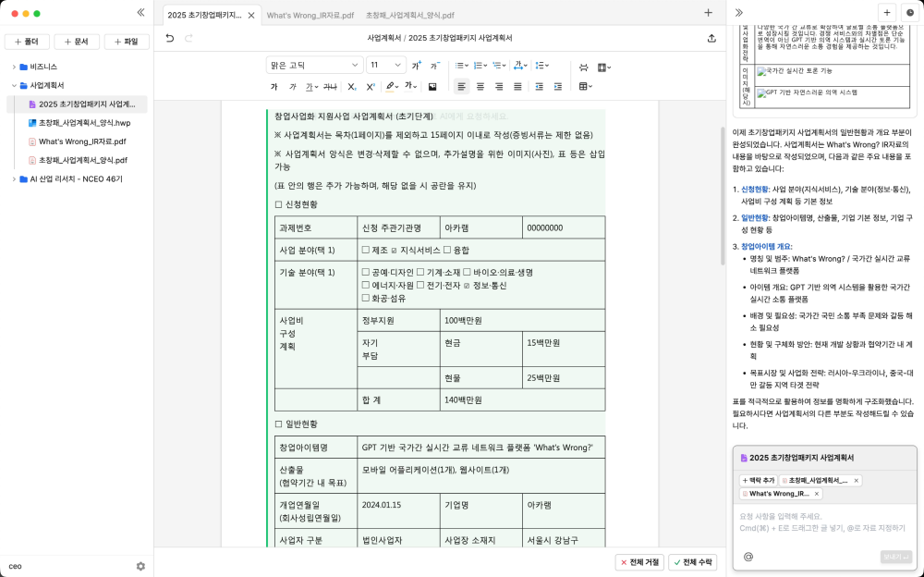Insert a page break
The height and width of the screenshot is (577, 924).
pos(583,68)
